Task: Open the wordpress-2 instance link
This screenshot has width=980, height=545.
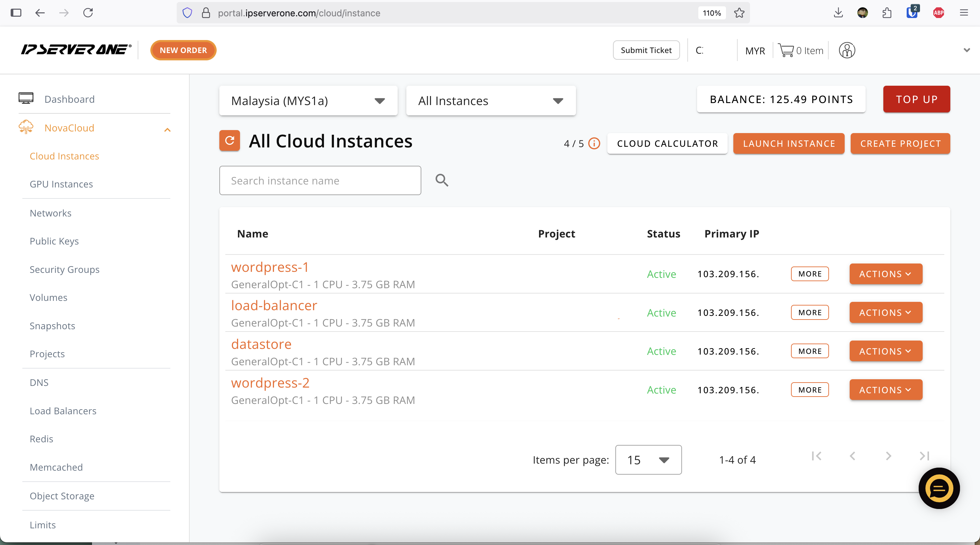Action: pos(270,383)
